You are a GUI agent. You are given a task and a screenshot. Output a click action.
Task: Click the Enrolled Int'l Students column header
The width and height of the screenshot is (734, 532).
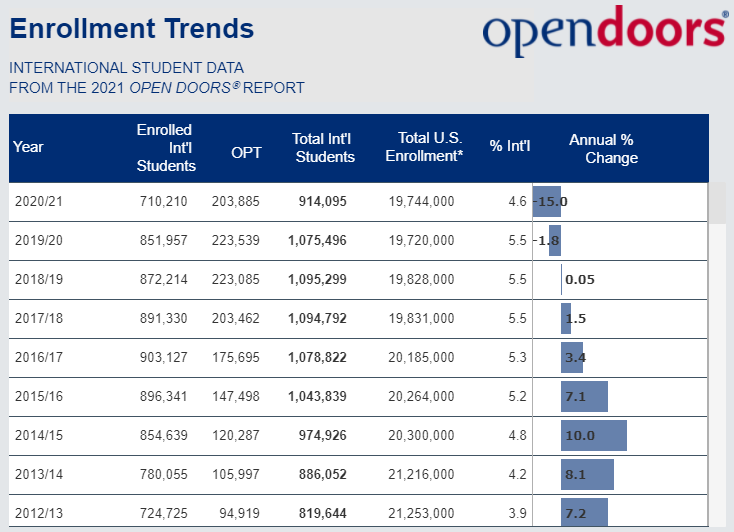click(166, 148)
